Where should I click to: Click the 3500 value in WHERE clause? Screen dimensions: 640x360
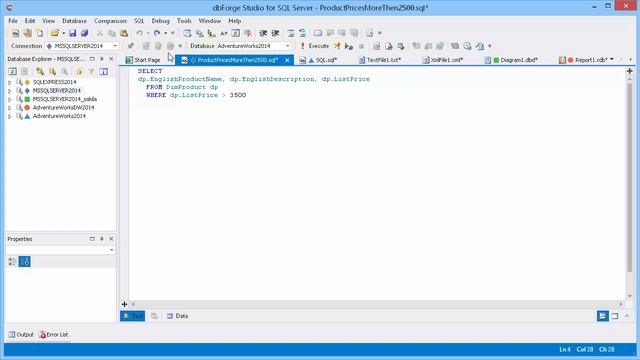coord(238,95)
